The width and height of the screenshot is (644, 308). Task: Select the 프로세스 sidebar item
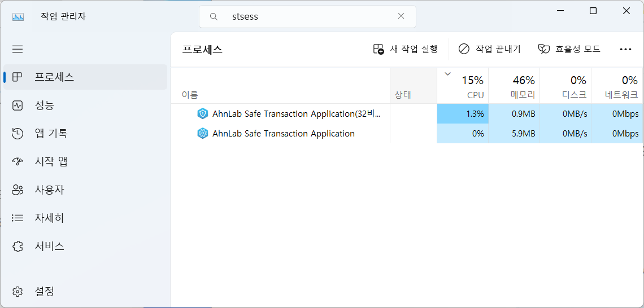[85, 77]
